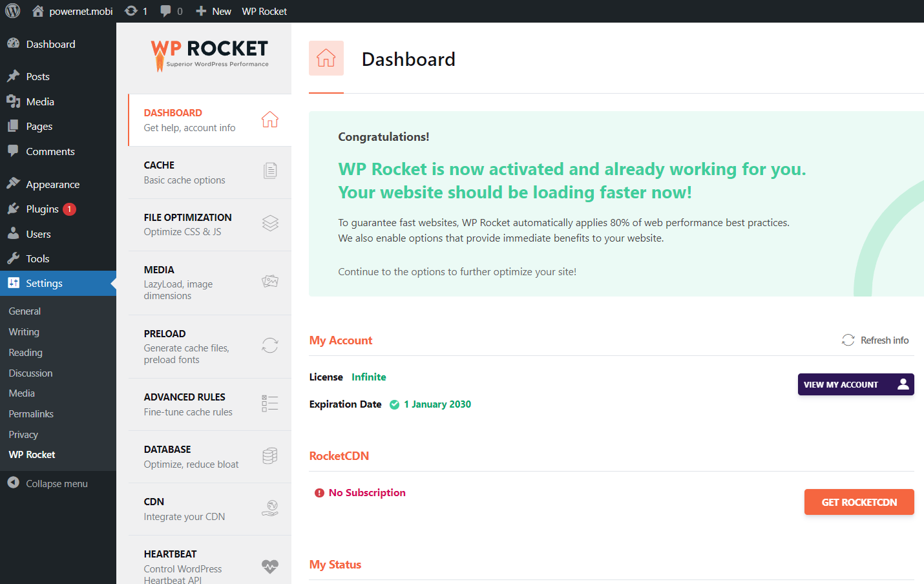
Task: Click the Cache document icon
Action: point(270,171)
